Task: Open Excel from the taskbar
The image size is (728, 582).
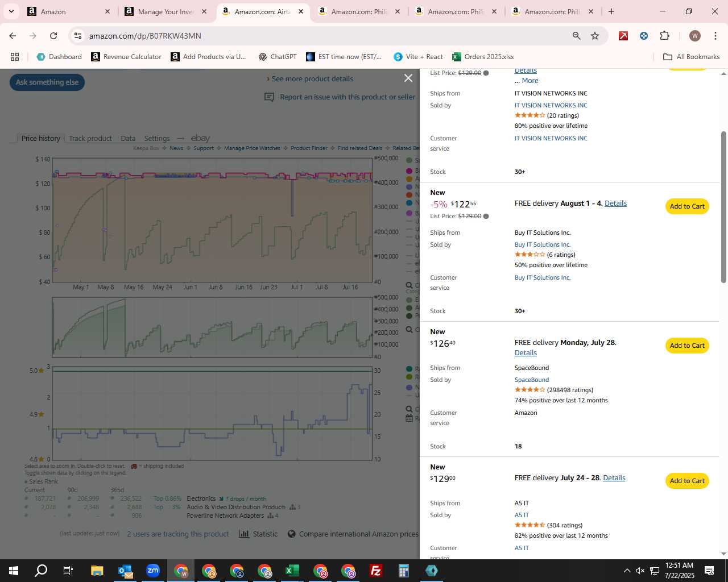Action: click(292, 571)
